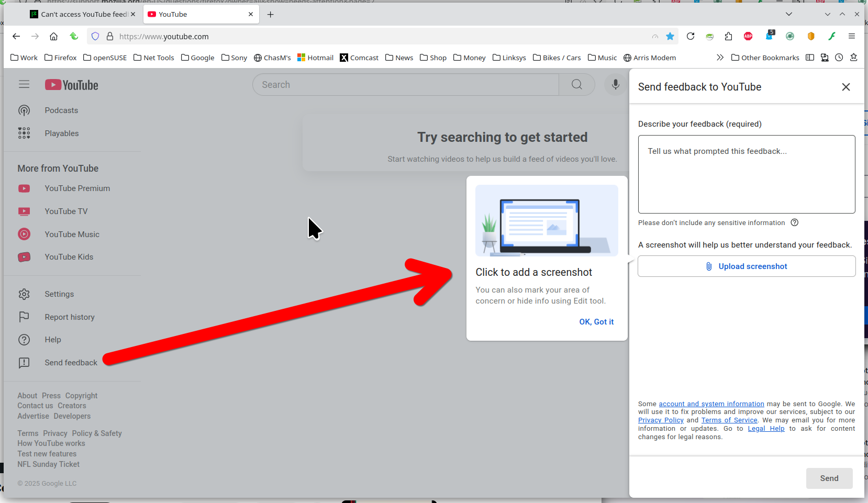Click the Help question mark icon
Viewport: 868px width, 503px height.
point(24,340)
